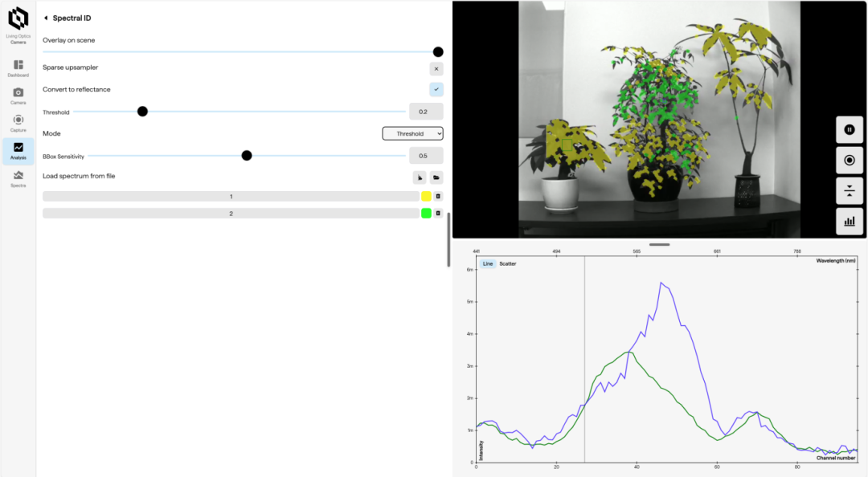Select the Analysis tab in sidebar
Screen dimensions: 868x477
pos(18,150)
